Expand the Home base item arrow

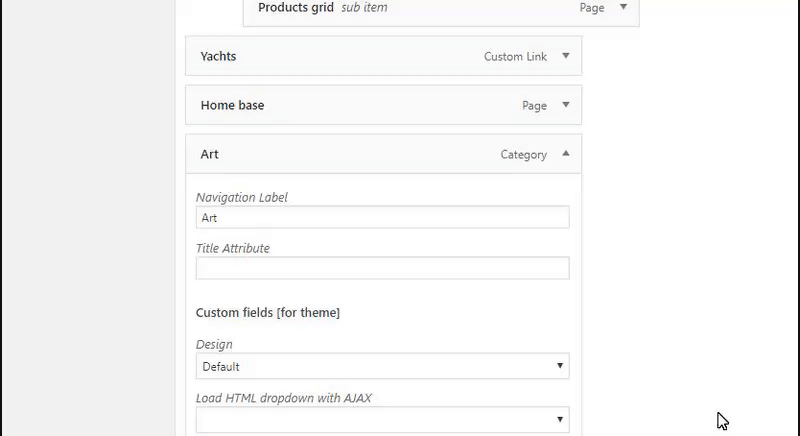565,105
